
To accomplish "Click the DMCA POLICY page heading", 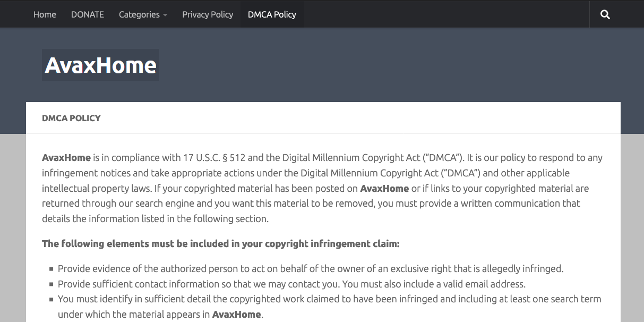I will pos(71,118).
